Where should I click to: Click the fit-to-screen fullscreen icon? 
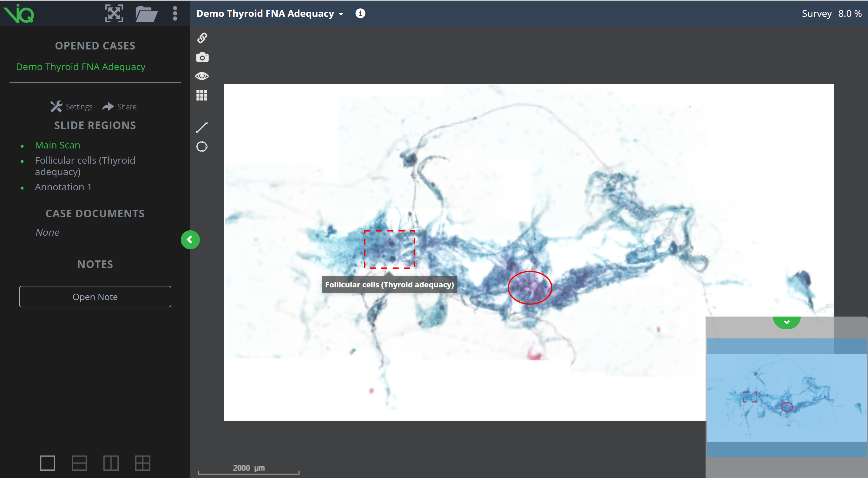[114, 13]
